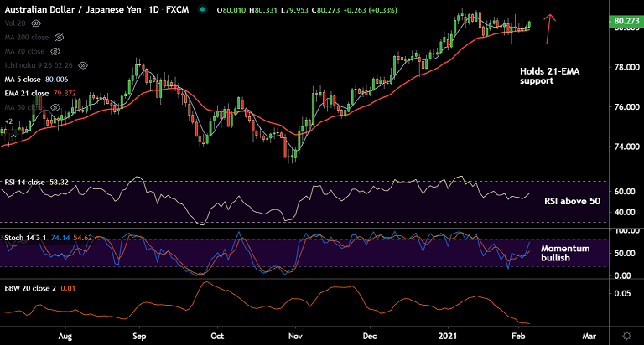Click the change value +0.263 (+0.33%)
Screen dimensions: 644x345
click(x=370, y=10)
